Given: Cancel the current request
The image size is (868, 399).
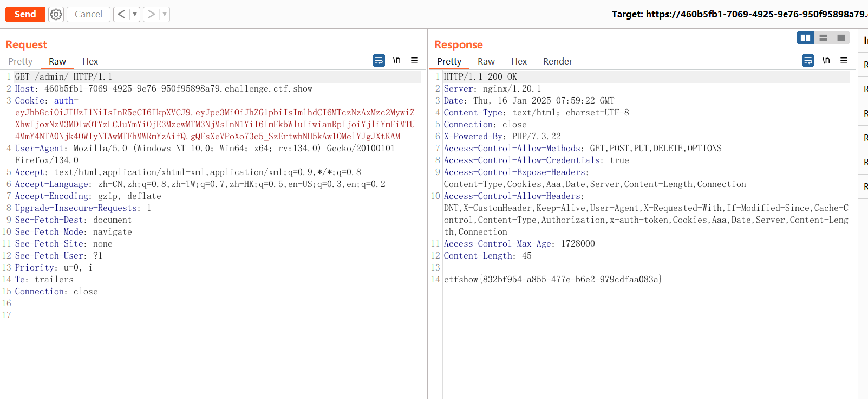Looking at the screenshot, I should 88,14.
